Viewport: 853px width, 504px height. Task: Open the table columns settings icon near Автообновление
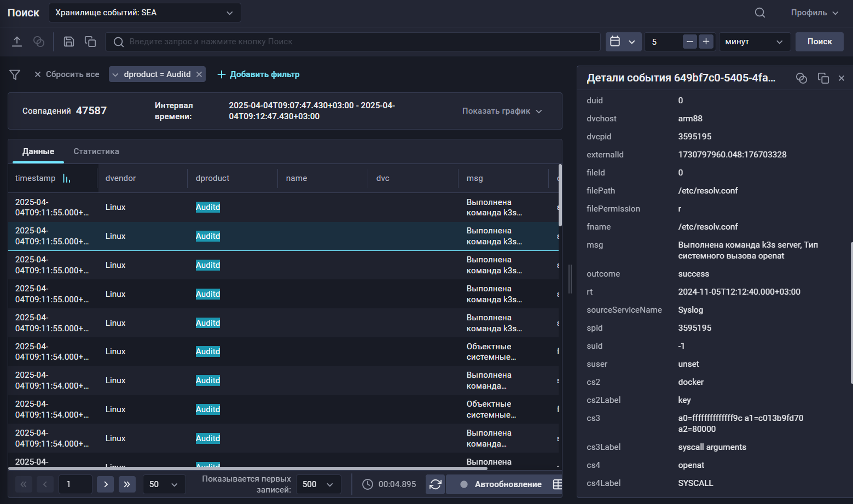(x=558, y=484)
